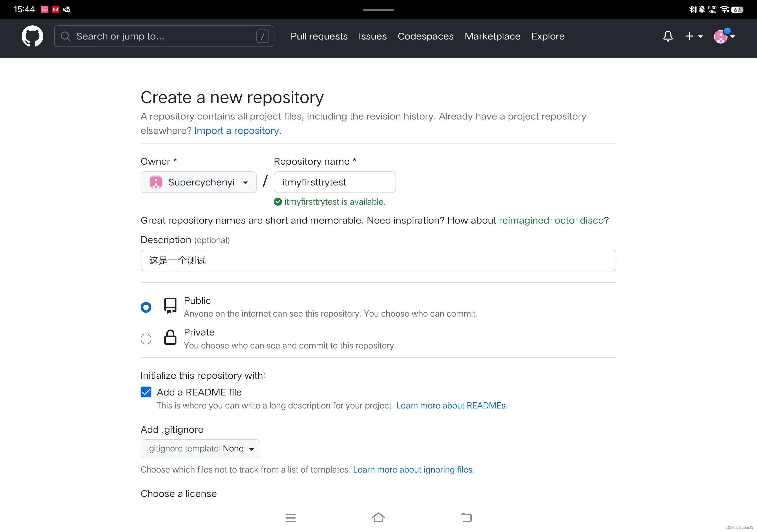
Task: Go to Pull requests
Action: coord(319,36)
